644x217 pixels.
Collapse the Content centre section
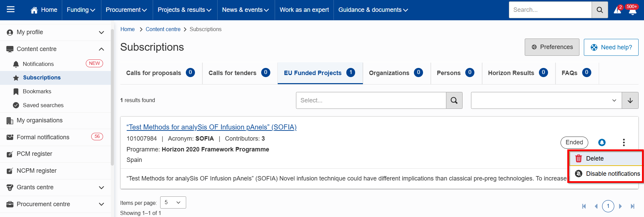pyautogui.click(x=101, y=49)
